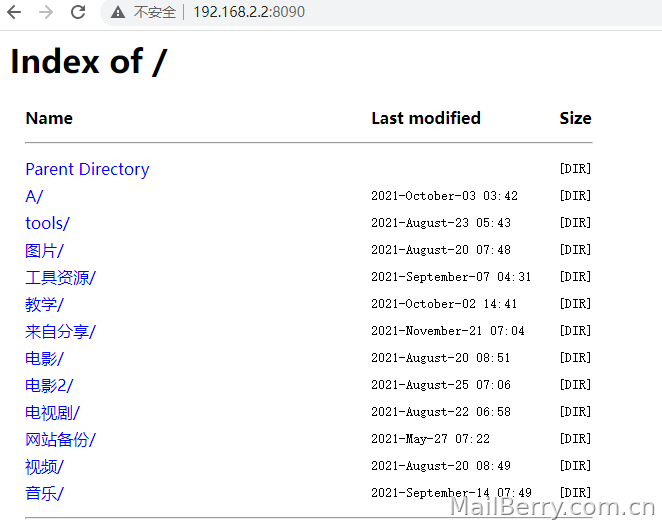The height and width of the screenshot is (524, 662).
Task: Click the date 2021-November-21 07:04
Action: tap(448, 331)
